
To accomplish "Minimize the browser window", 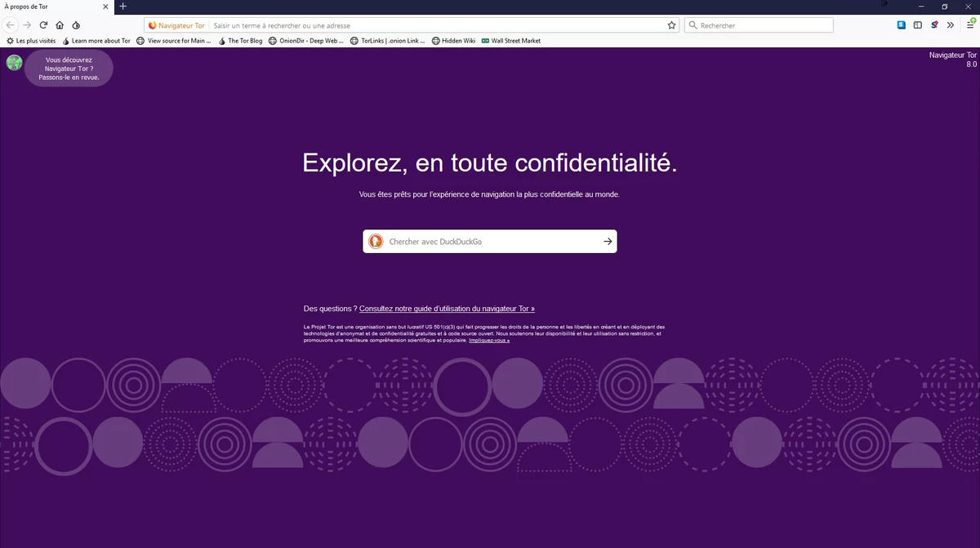I will tap(921, 7).
